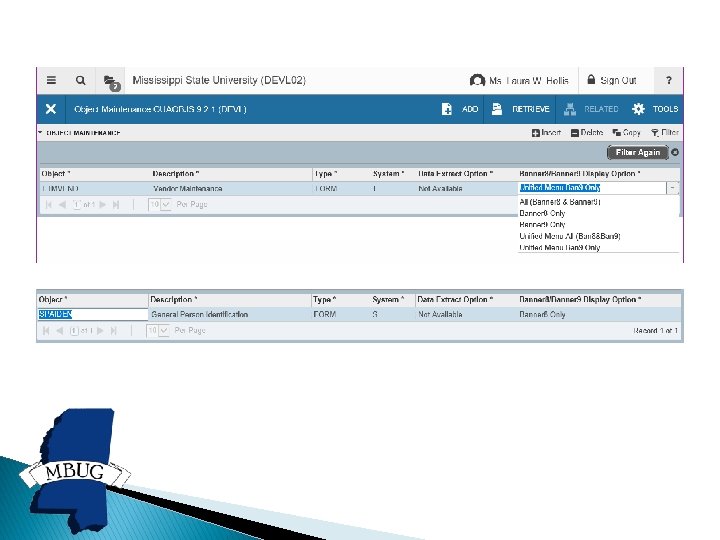
Task: Go to last page in upper grid
Action: (116, 205)
